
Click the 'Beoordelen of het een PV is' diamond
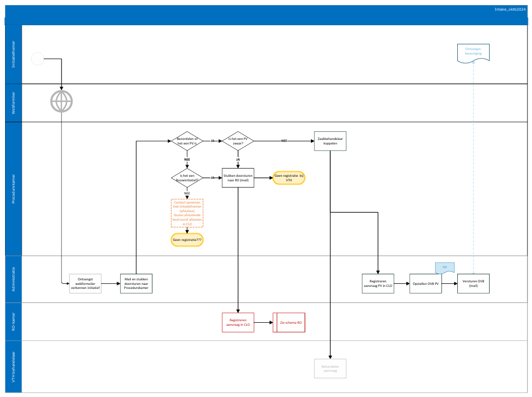(x=187, y=141)
